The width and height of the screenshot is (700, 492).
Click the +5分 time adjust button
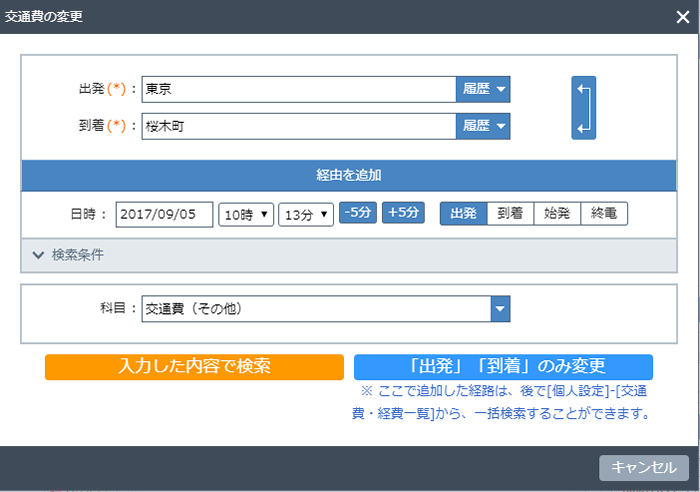pos(403,213)
